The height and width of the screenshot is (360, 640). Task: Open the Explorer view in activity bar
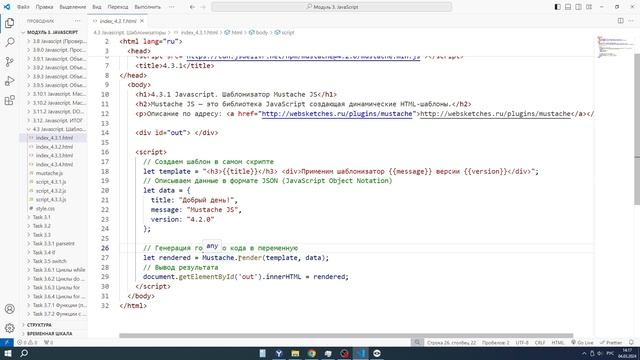(x=10, y=23)
